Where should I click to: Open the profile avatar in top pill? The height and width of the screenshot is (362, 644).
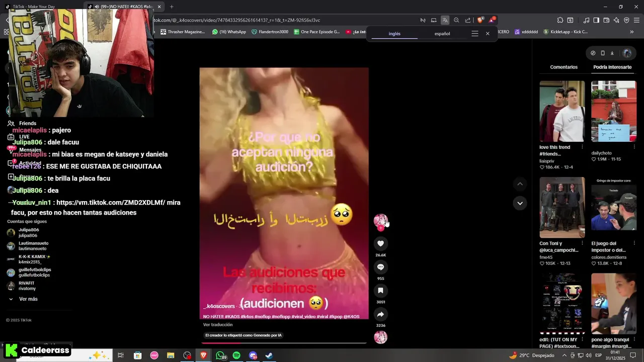coord(627,53)
